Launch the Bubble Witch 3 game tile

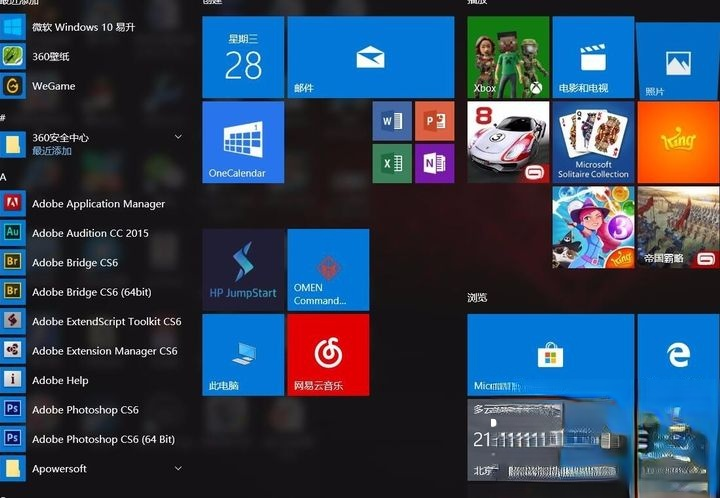pos(593,227)
